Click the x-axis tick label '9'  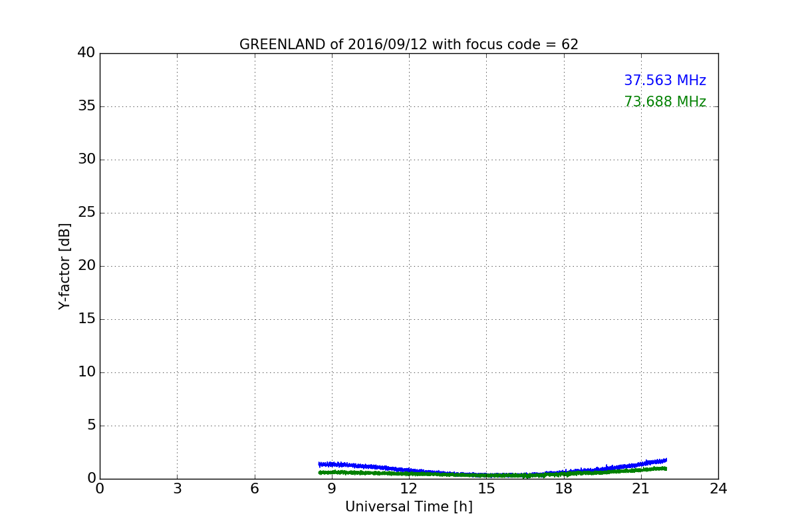332,489
